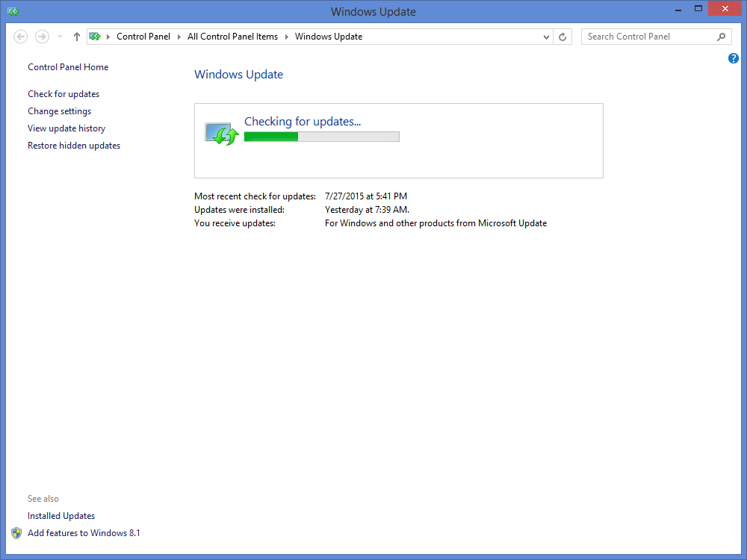Click the shield icon beside Add features
Screen dimensions: 747x560
tap(16, 533)
